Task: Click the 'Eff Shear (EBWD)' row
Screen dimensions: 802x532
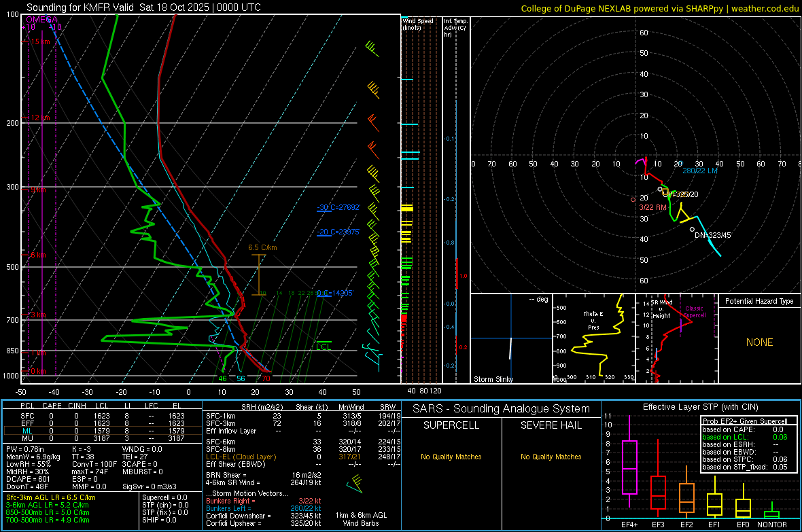Action: pos(303,464)
